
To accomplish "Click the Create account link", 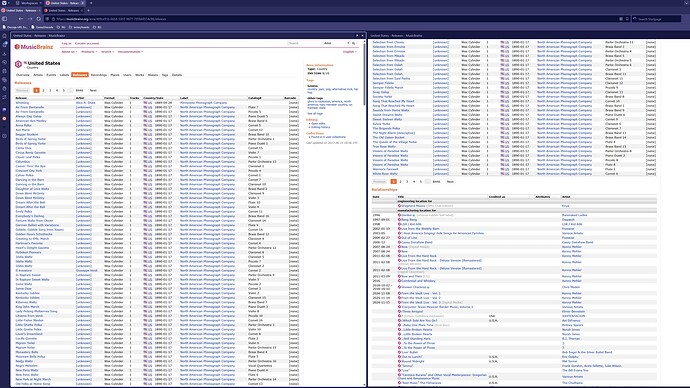I will pyautogui.click(x=87, y=43).
